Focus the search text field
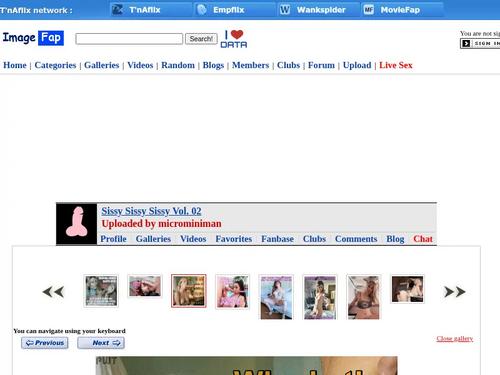 coord(129,39)
